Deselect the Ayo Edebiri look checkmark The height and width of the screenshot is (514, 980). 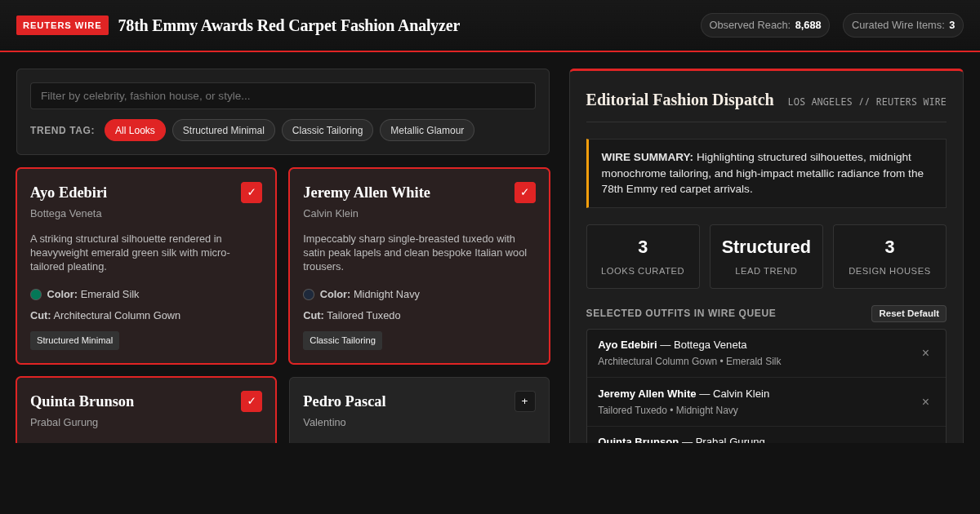pyautogui.click(x=252, y=193)
